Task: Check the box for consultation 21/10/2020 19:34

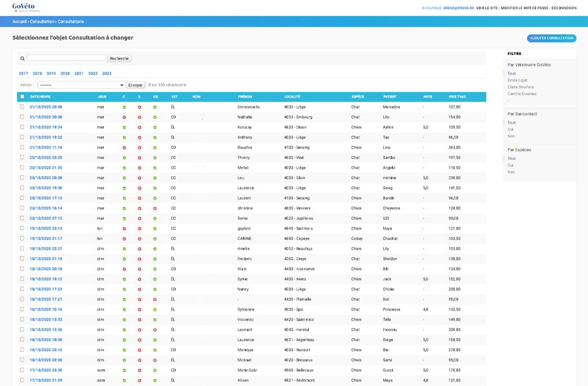Action: pyautogui.click(x=22, y=127)
